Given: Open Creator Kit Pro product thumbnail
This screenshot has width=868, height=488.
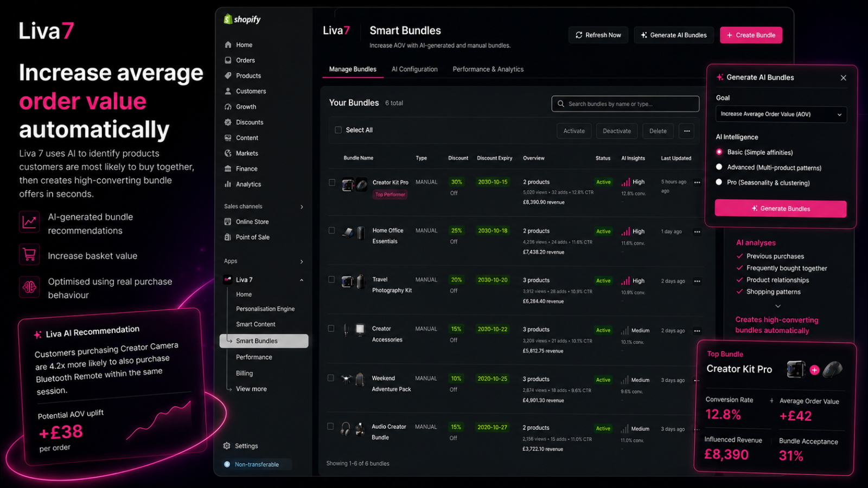Looking at the screenshot, I should point(355,185).
